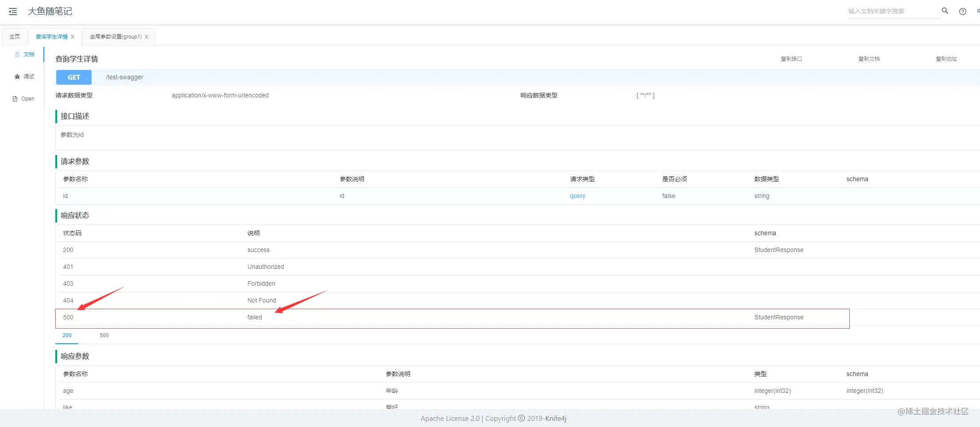The width and height of the screenshot is (980, 427).
Task: Click the /test-swagger endpoint path
Action: (x=124, y=77)
